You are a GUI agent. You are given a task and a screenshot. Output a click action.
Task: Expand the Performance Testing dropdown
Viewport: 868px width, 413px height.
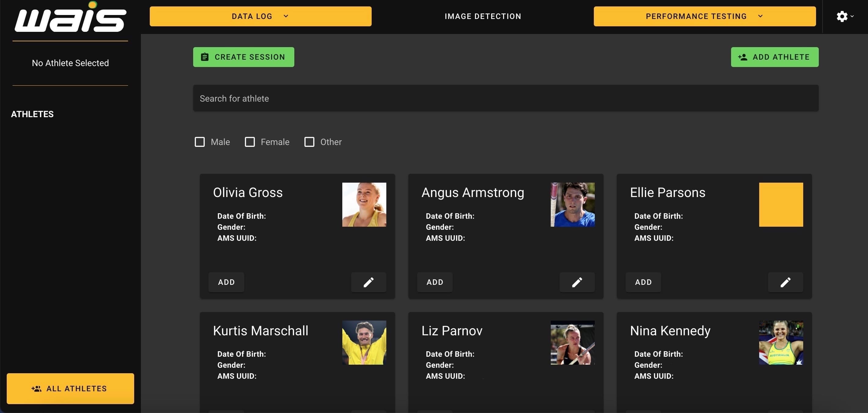coord(704,16)
